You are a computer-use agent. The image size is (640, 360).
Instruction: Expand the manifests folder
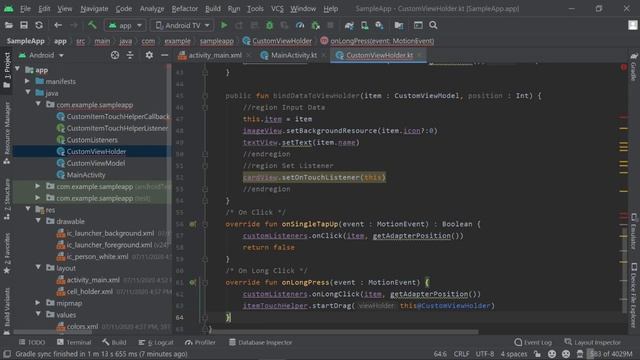[x=27, y=81]
